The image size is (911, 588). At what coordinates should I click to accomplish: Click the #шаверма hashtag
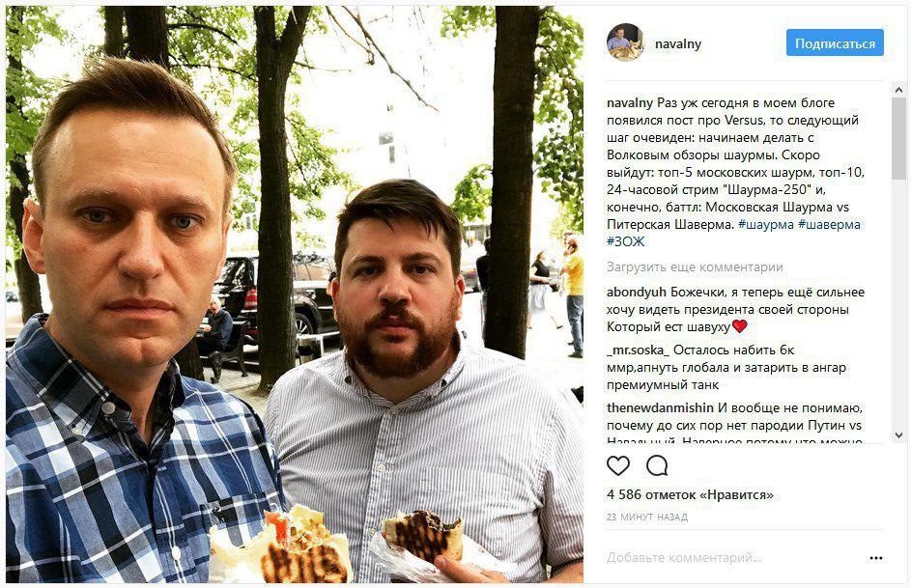click(x=829, y=224)
